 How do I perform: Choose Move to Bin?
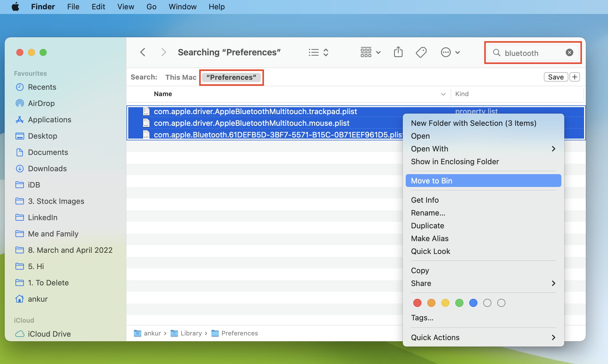pyautogui.click(x=483, y=181)
